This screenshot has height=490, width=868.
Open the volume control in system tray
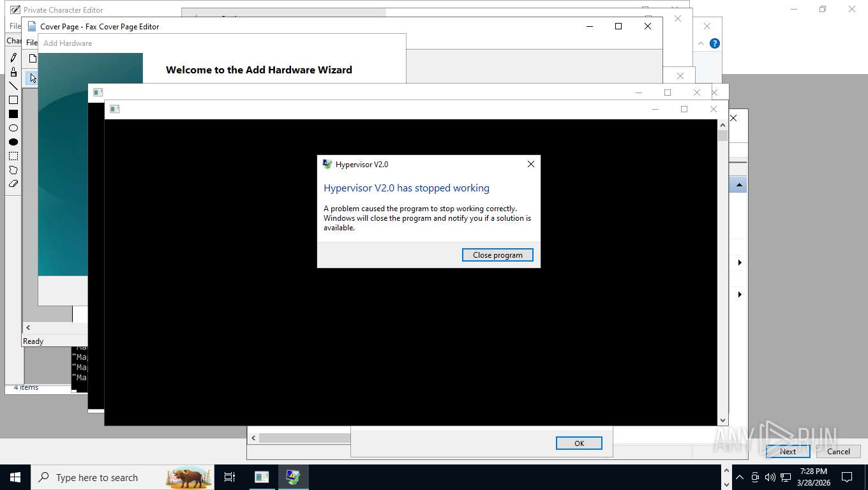coord(770,477)
